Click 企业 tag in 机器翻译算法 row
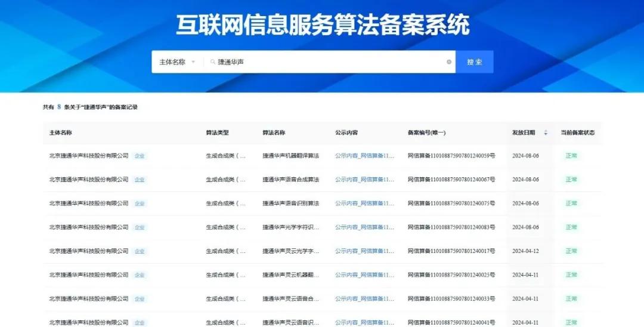The width and height of the screenshot is (644, 327). click(x=140, y=156)
